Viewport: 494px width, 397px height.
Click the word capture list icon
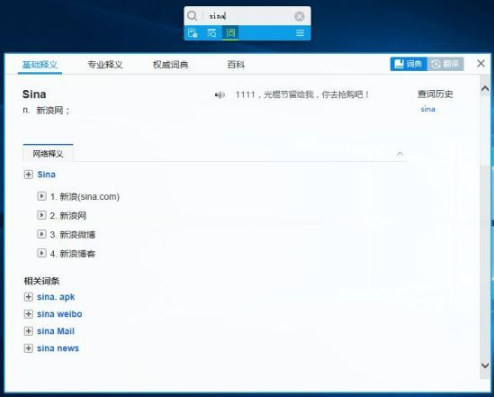212,33
